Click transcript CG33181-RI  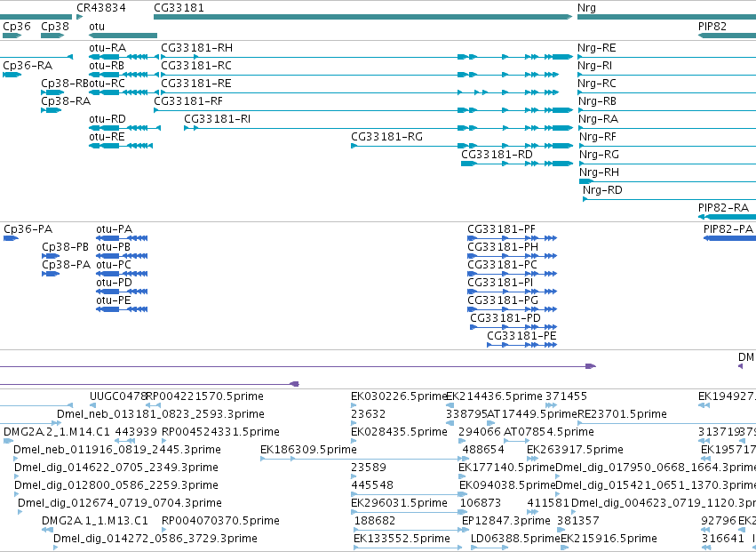click(378, 128)
